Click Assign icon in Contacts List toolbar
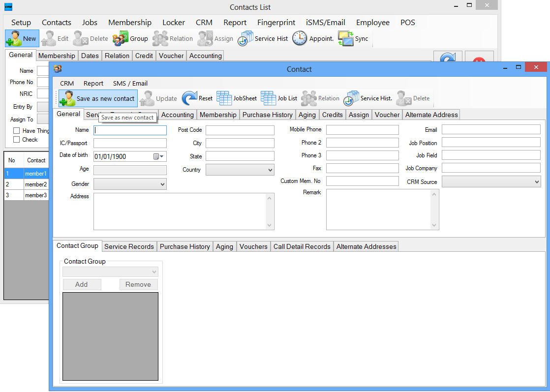 pyautogui.click(x=205, y=38)
